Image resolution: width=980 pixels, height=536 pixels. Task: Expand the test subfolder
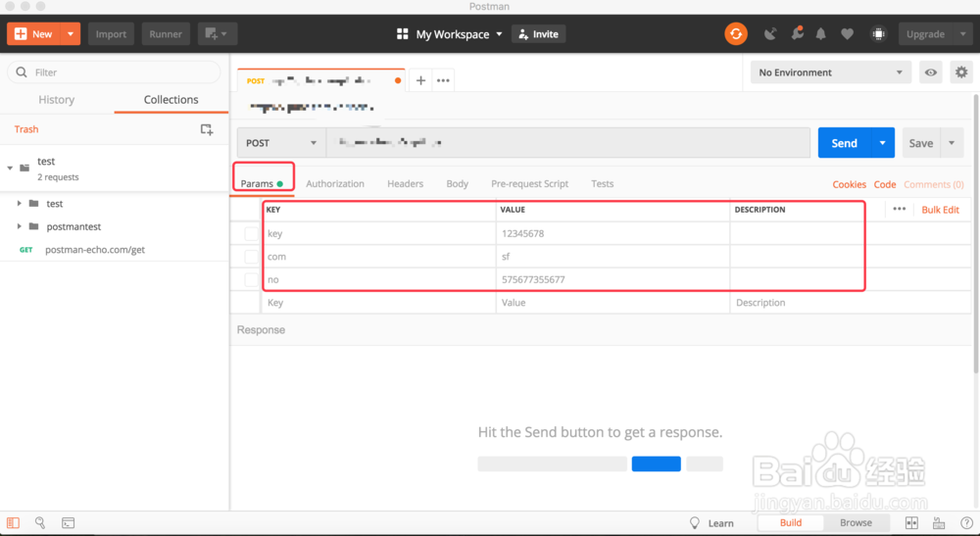(x=19, y=204)
